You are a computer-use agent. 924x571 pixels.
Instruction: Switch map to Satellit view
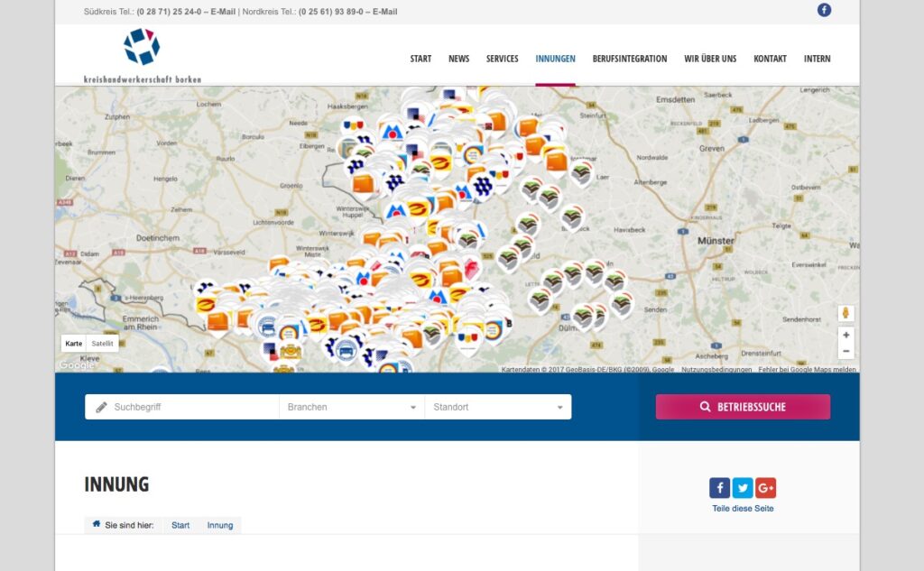(103, 344)
